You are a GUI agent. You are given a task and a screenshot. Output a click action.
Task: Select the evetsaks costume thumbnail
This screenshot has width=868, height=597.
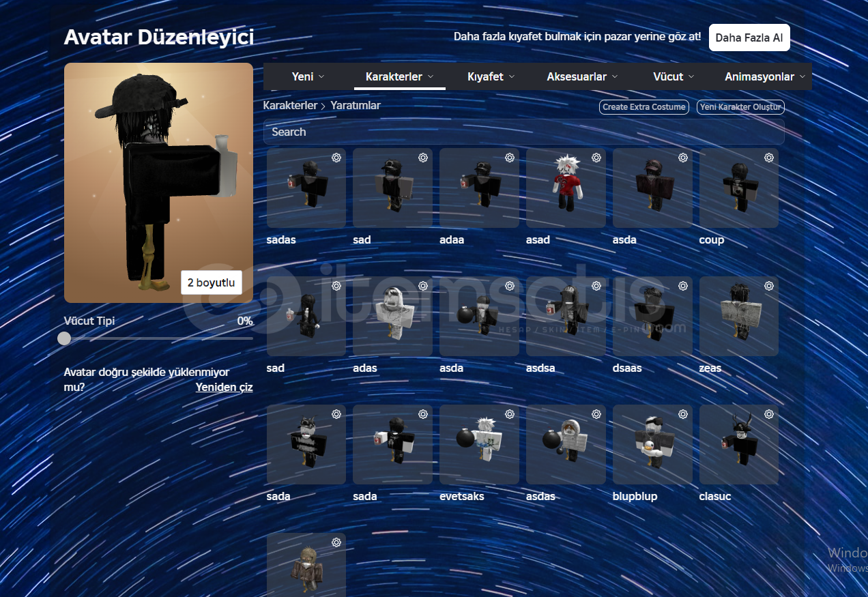click(479, 445)
